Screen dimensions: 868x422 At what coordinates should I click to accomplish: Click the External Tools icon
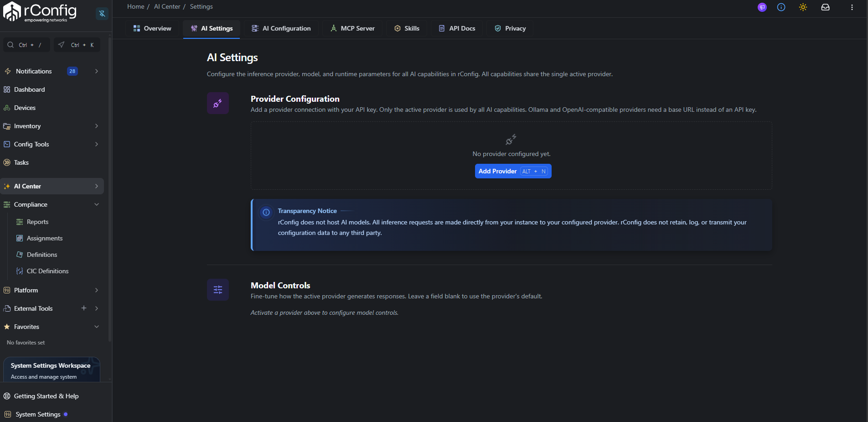(x=7, y=308)
